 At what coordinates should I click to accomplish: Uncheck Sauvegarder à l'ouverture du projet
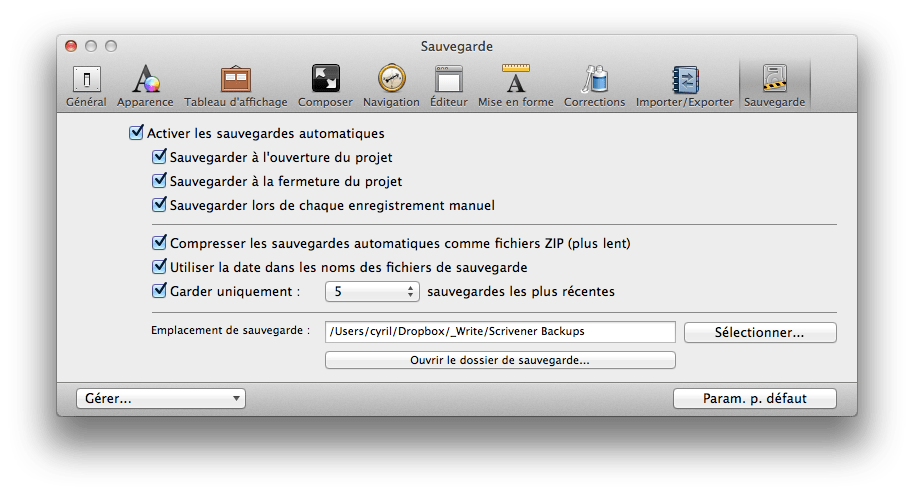coord(159,157)
